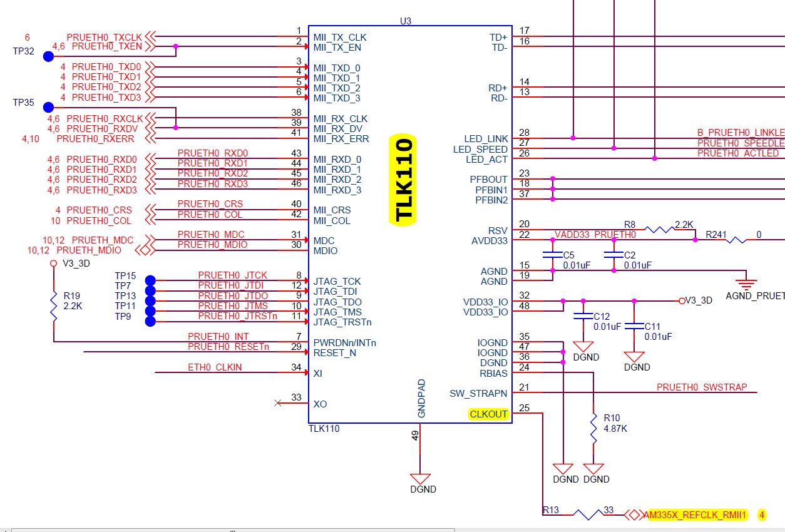Select capacitor C12 symbol

[583, 317]
